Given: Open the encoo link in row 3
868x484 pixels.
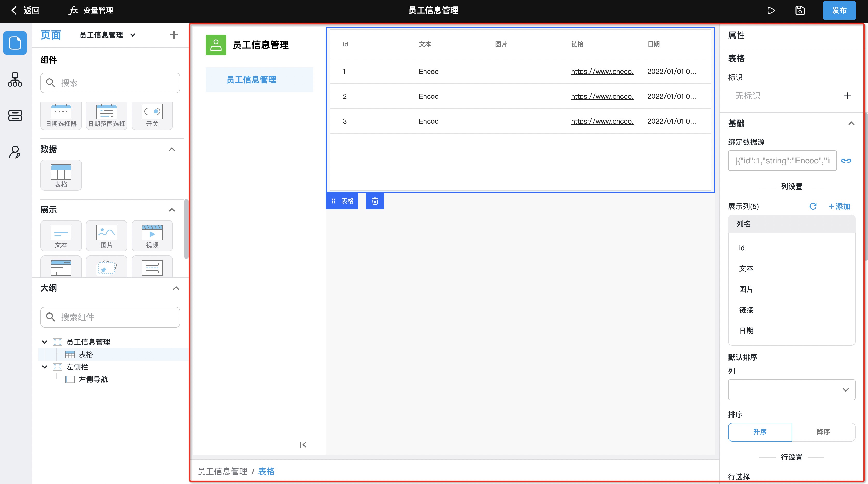Looking at the screenshot, I should tap(603, 121).
